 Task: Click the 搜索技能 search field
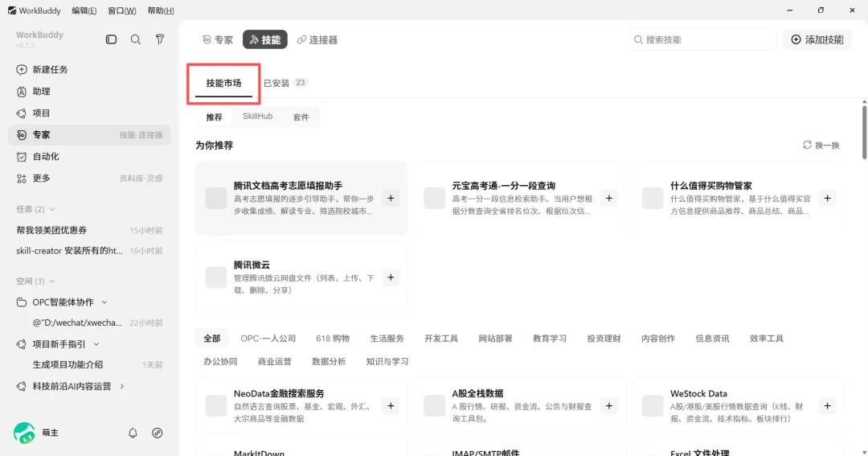702,39
